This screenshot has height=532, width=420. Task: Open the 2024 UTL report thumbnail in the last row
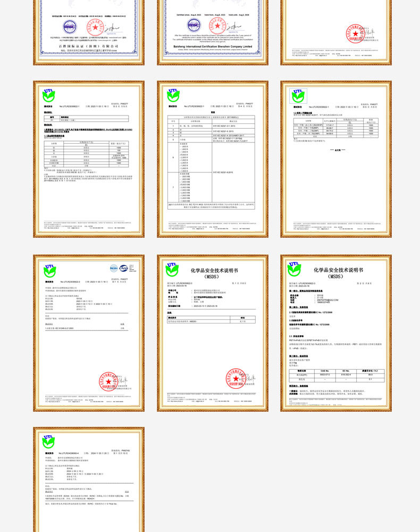tap(89, 479)
